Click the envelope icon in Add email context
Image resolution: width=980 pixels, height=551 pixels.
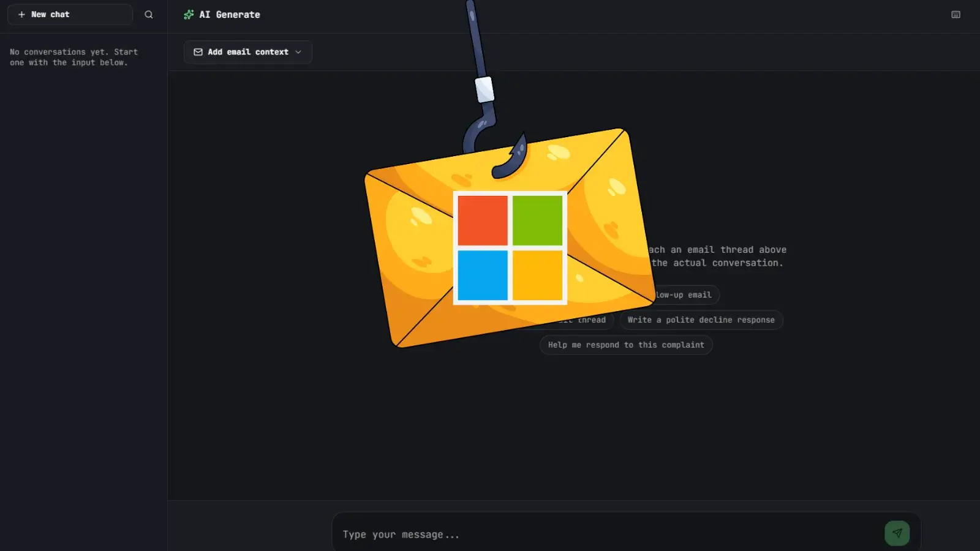(x=198, y=52)
